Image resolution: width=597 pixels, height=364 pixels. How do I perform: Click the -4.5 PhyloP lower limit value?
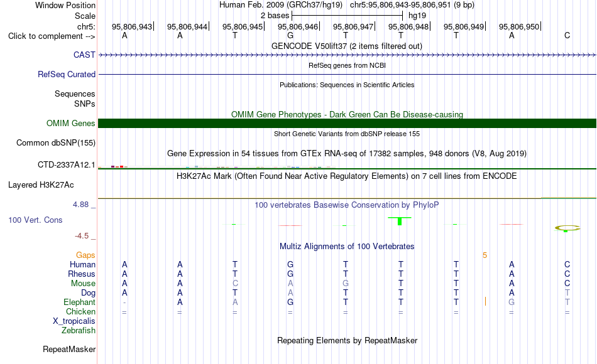click(x=82, y=236)
